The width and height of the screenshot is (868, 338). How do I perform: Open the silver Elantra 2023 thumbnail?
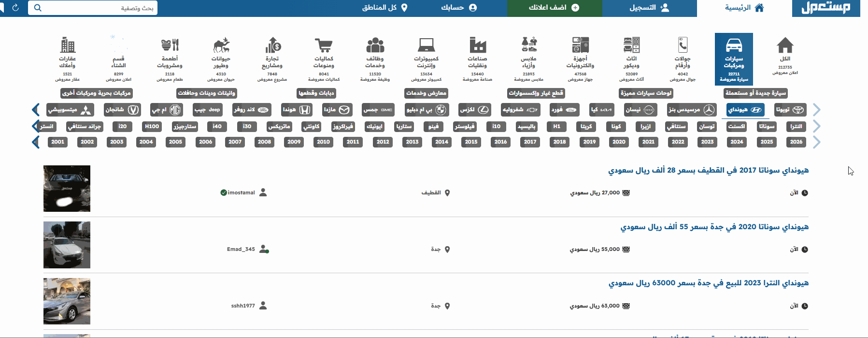click(67, 301)
